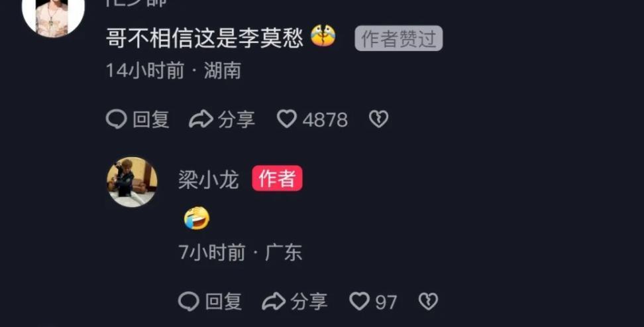Tap the red 作者 author badge
Viewport: 644px width, 327px height.
pos(277,178)
